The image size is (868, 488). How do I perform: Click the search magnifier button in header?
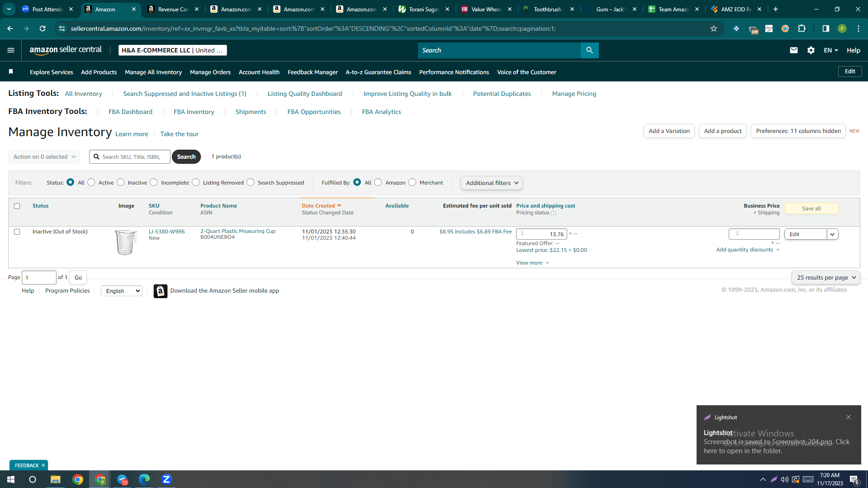click(589, 50)
